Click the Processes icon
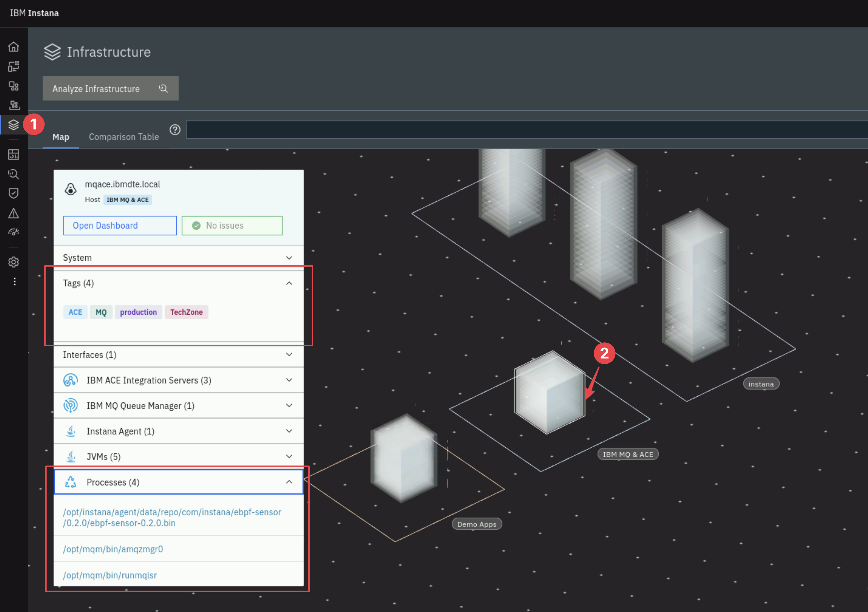868x612 pixels. tap(71, 482)
